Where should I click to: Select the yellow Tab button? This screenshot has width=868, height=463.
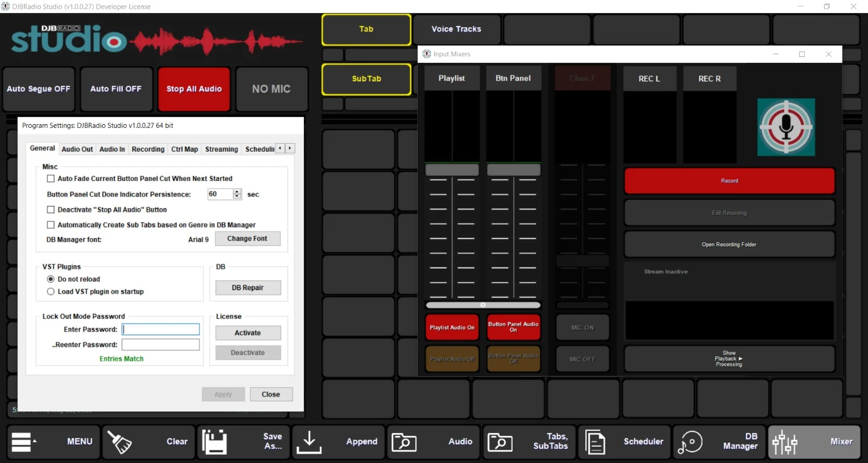click(x=366, y=29)
